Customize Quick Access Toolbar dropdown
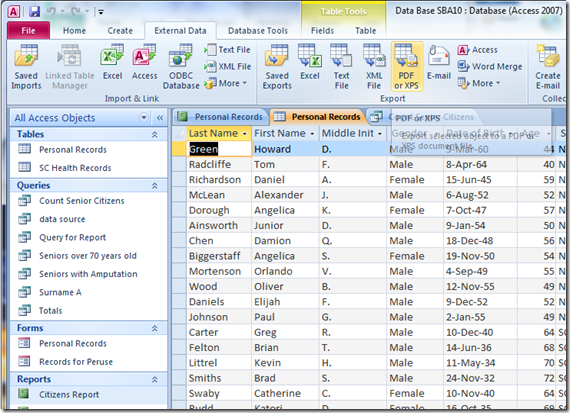 [101, 12]
